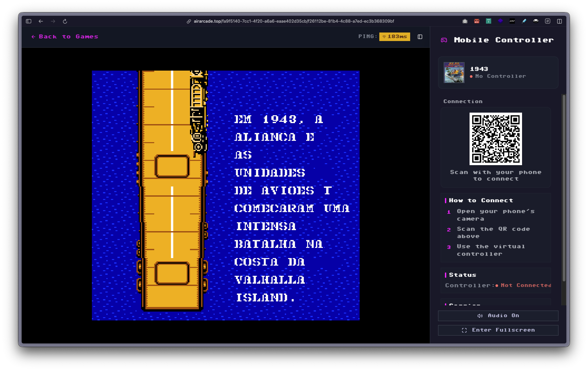Click the yellow 183ms ping badge
Viewport: 588px width, 371px height.
pyautogui.click(x=394, y=36)
